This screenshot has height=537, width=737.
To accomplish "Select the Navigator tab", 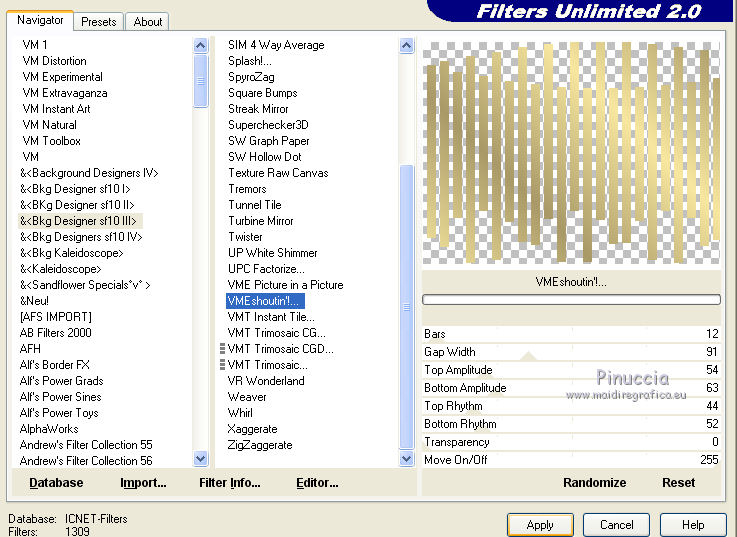I will 40,20.
